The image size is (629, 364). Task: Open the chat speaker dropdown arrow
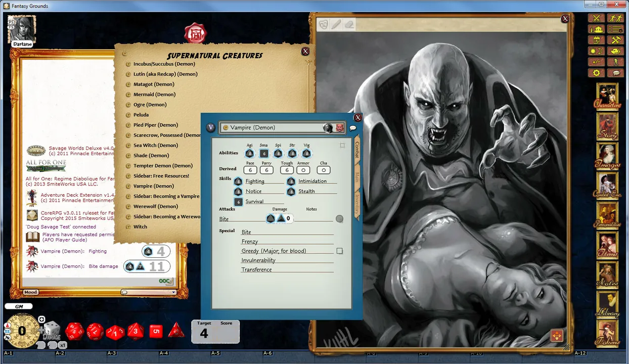173,292
